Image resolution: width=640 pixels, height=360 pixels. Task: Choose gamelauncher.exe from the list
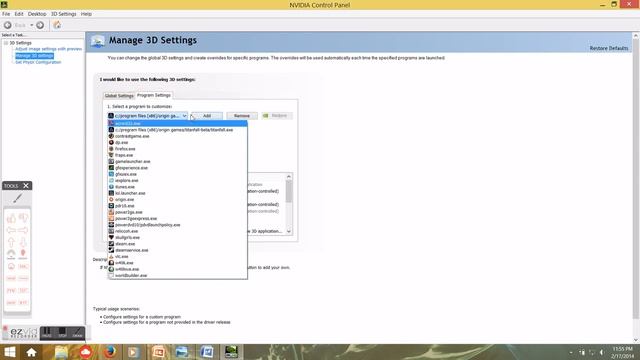[x=178, y=162]
